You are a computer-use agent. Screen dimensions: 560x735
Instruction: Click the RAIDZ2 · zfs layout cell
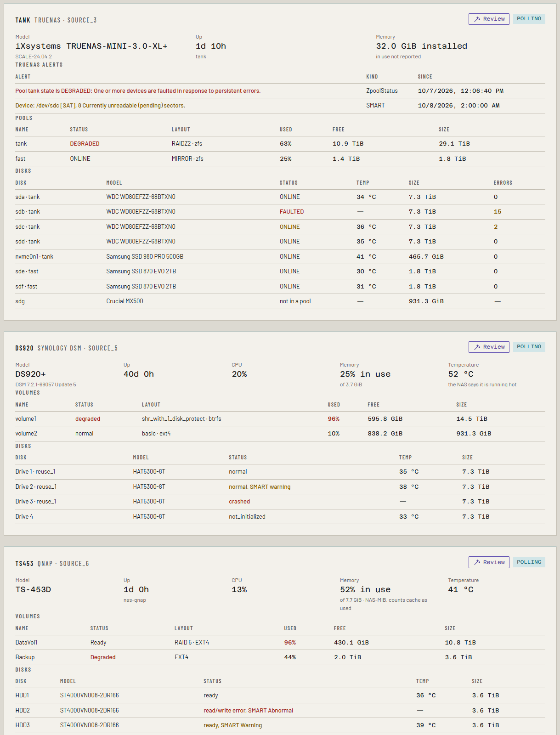(187, 144)
